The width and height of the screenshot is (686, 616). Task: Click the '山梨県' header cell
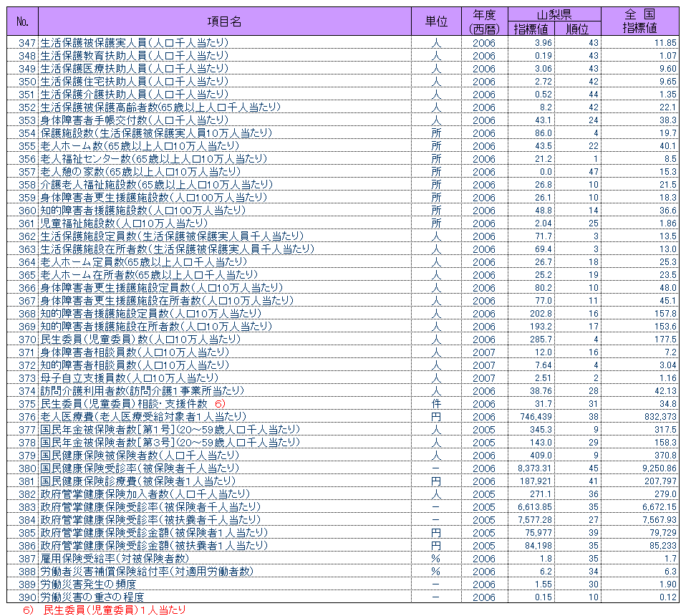[554, 14]
